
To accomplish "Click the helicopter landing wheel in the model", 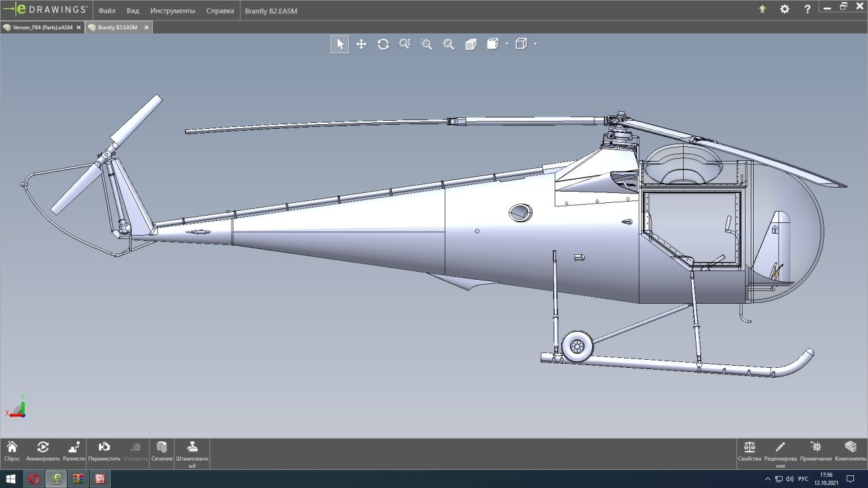I will coord(577,346).
